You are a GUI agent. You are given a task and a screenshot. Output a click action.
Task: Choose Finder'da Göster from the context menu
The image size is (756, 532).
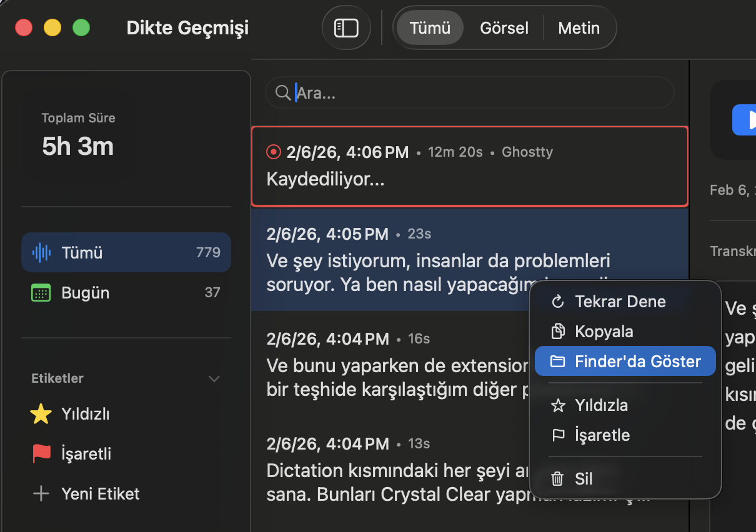pos(625,361)
